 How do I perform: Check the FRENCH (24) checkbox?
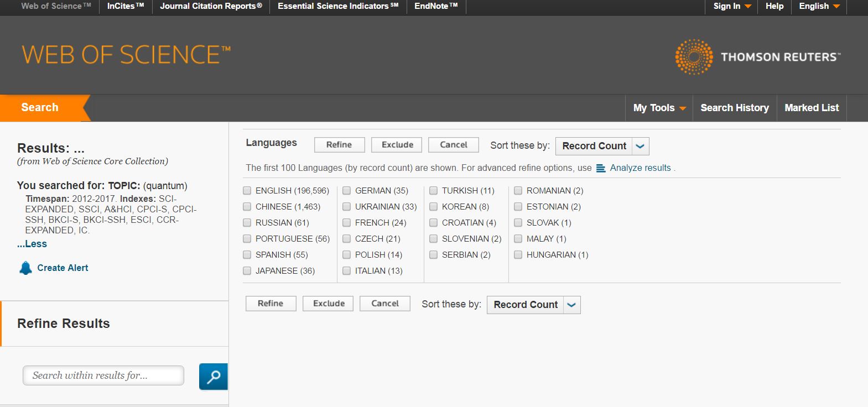347,223
